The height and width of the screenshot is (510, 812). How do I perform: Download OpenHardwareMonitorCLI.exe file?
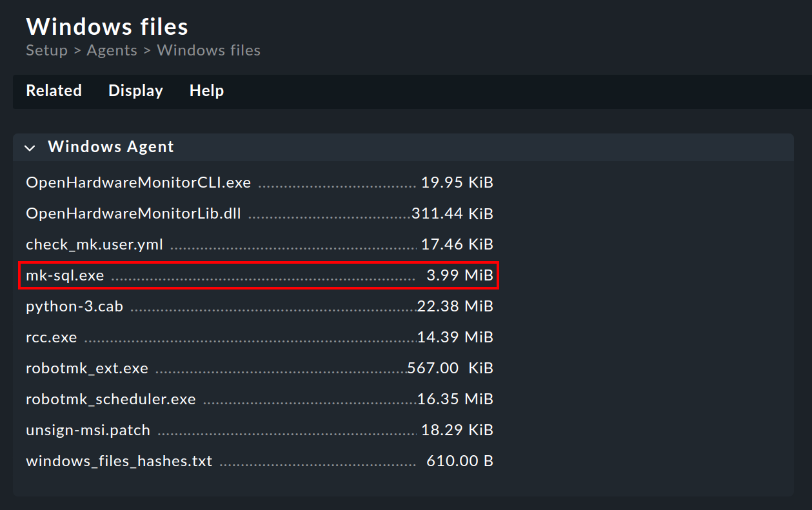tap(138, 182)
